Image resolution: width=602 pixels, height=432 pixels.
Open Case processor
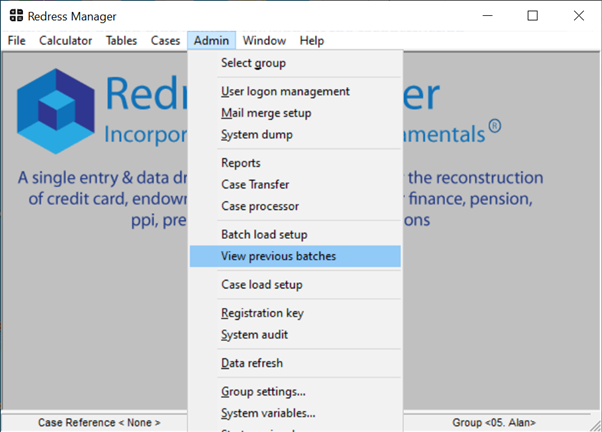pyautogui.click(x=295, y=206)
